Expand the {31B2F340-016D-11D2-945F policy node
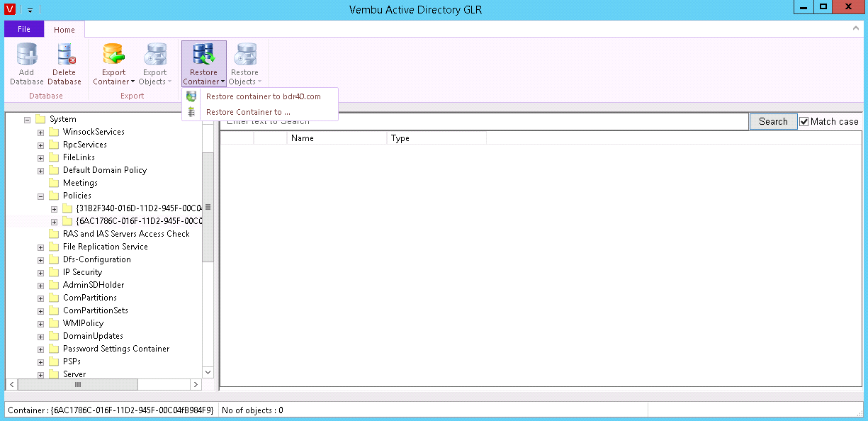The height and width of the screenshot is (421, 868). pos(54,209)
